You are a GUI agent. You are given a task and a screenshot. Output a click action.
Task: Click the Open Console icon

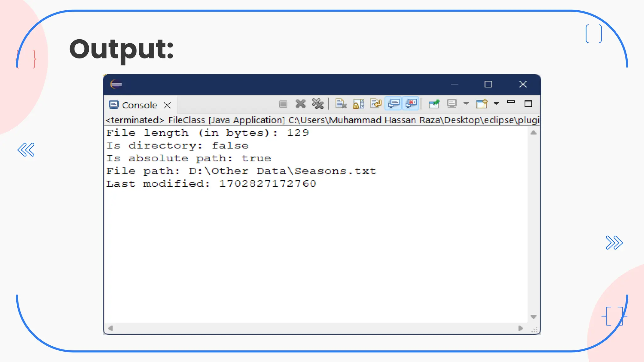click(x=482, y=104)
